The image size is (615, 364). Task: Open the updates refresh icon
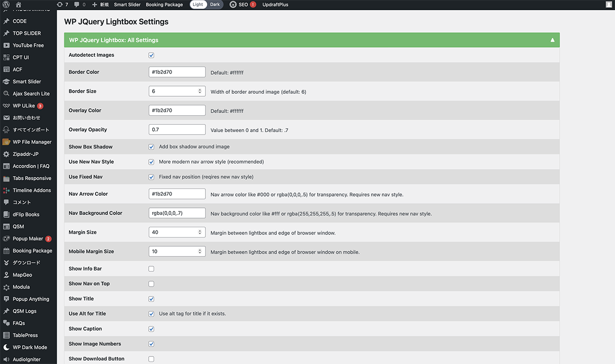click(x=59, y=5)
